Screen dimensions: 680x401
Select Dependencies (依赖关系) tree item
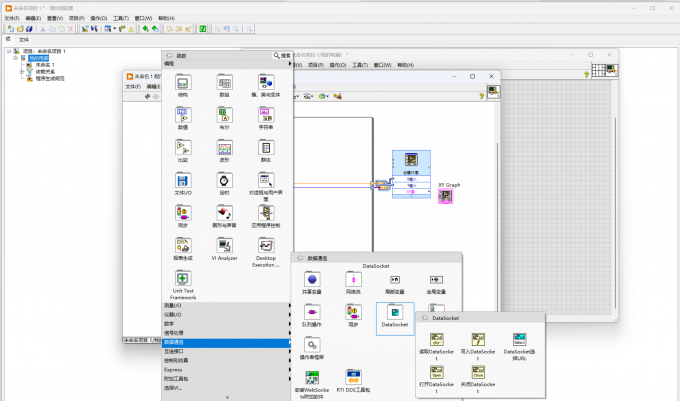(x=45, y=72)
